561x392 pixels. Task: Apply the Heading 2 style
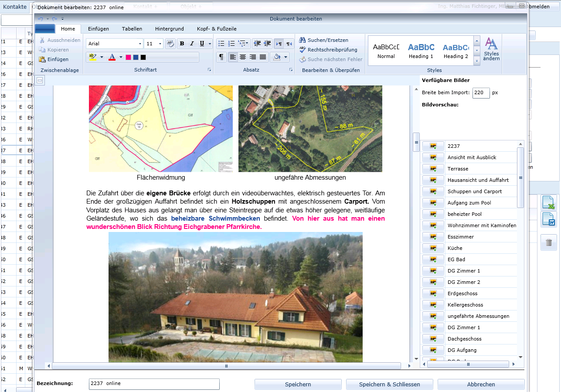tap(456, 51)
